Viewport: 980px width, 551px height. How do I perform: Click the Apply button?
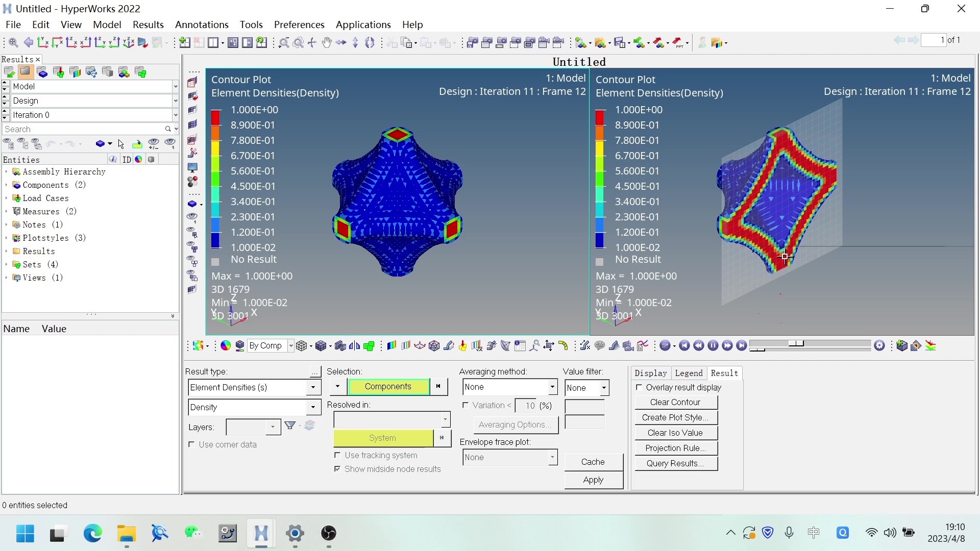coord(593,480)
